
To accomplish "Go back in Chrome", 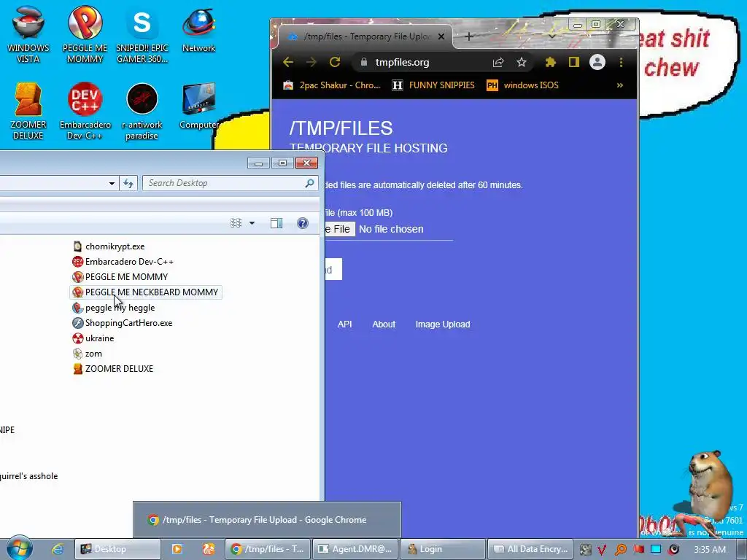I will click(288, 63).
